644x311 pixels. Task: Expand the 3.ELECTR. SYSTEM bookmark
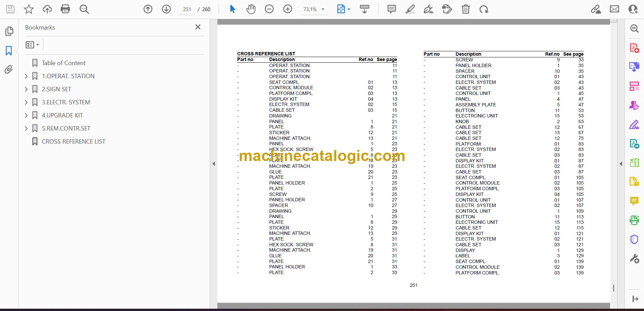[26, 102]
